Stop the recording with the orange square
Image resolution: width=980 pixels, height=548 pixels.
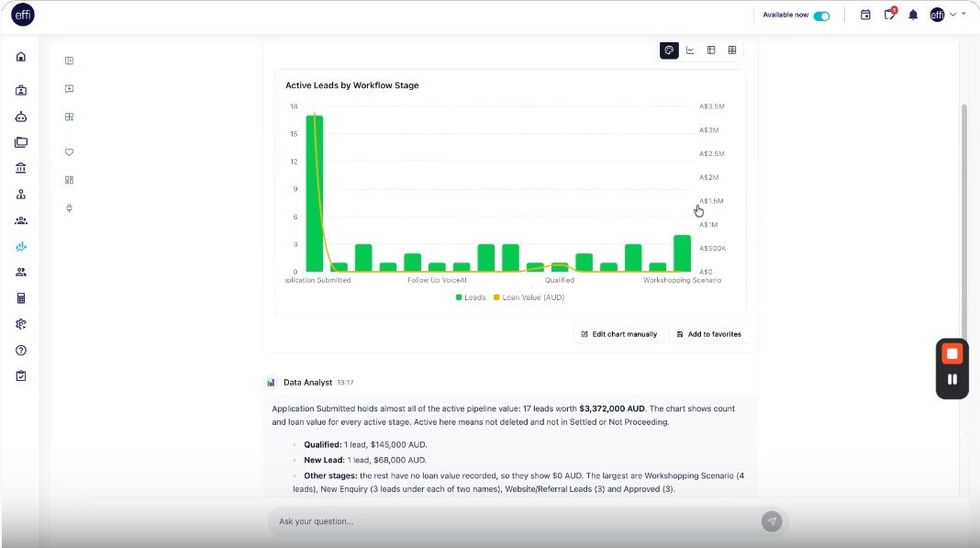point(952,354)
